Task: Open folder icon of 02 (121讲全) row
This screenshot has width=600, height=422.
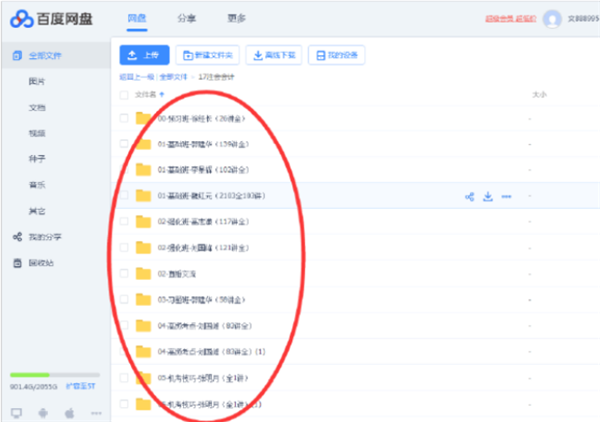Action: 143,248
